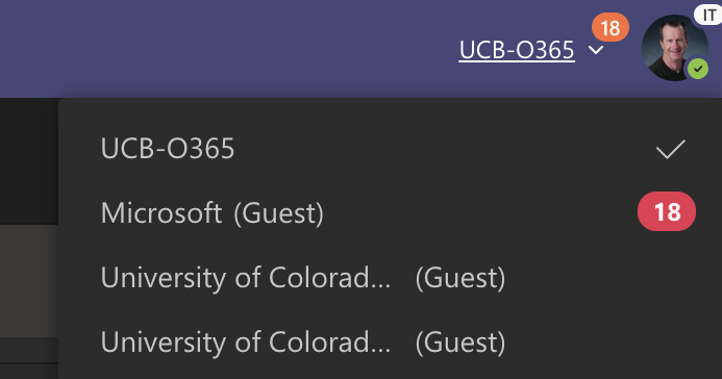Click the underlined UCB-O365 header link

pyautogui.click(x=517, y=50)
